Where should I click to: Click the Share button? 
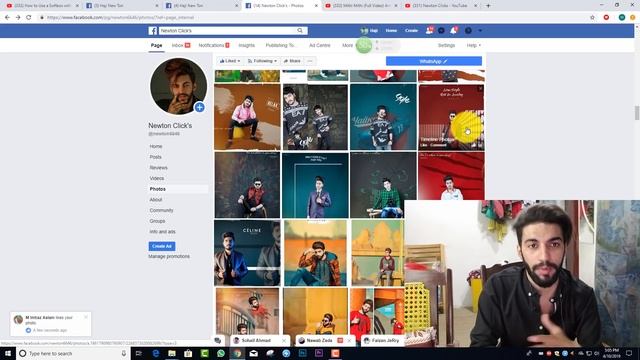click(x=292, y=61)
